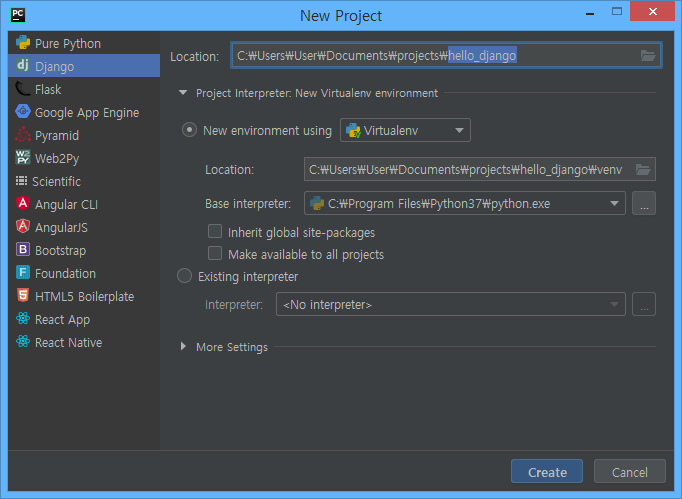
Task: Click the PyCharm logo in title bar
Action: (x=18, y=14)
